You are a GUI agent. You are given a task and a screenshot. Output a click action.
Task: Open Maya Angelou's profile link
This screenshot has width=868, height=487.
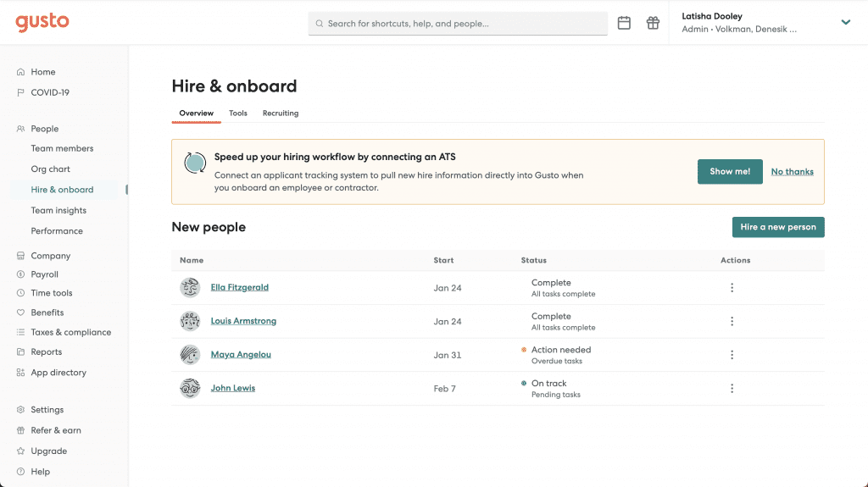(241, 354)
